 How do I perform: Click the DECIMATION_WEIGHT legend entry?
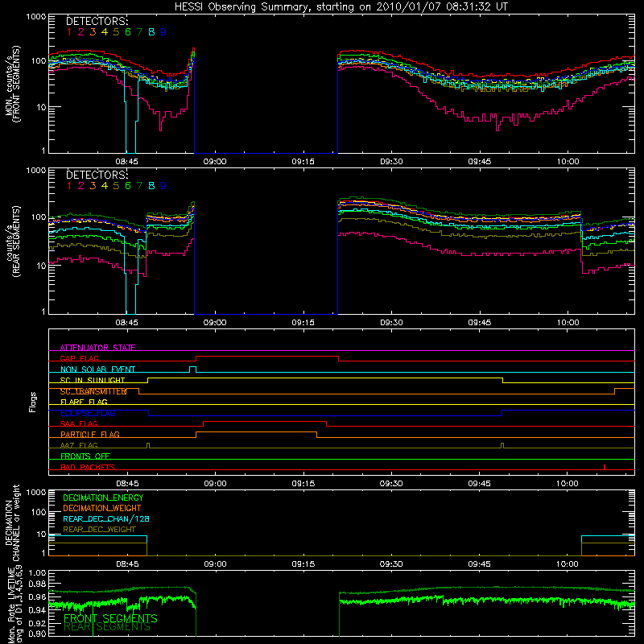pos(102,508)
